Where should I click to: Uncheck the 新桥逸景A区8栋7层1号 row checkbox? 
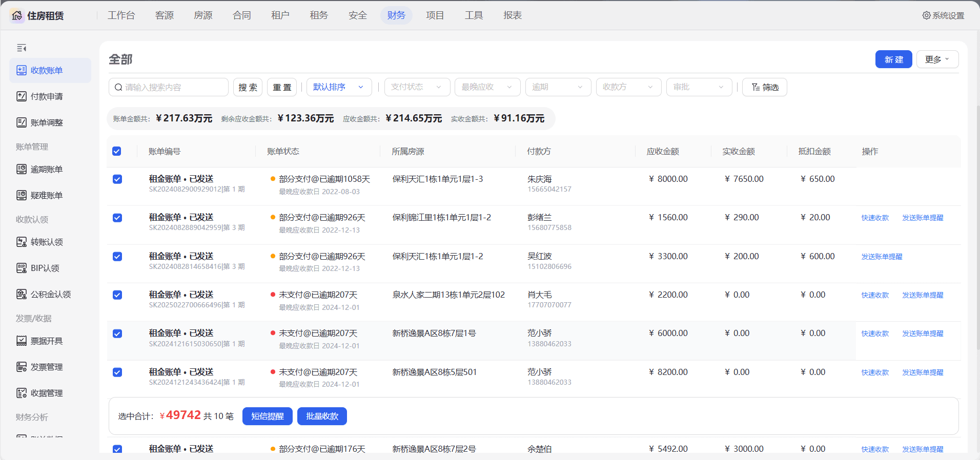pyautogui.click(x=117, y=333)
